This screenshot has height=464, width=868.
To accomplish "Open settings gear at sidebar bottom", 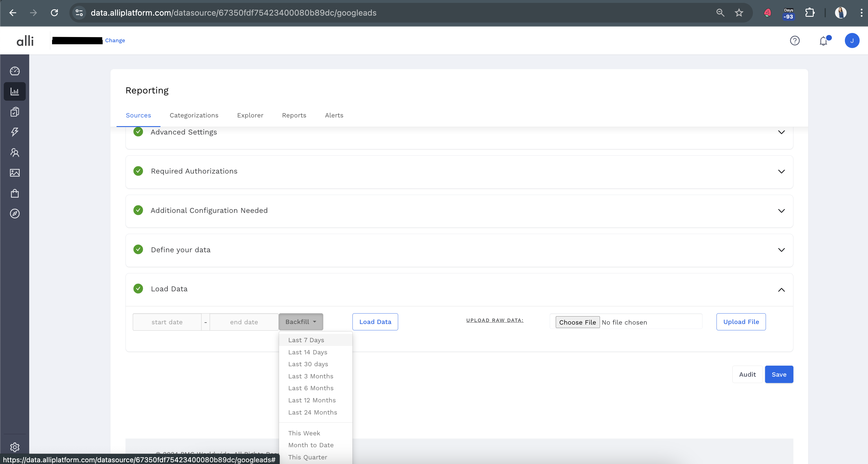I will [14, 447].
